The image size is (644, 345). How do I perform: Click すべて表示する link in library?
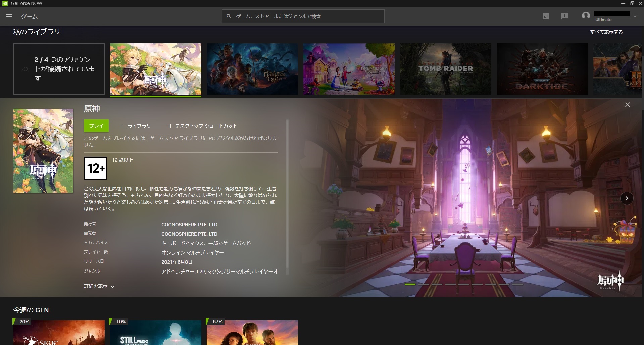(606, 32)
